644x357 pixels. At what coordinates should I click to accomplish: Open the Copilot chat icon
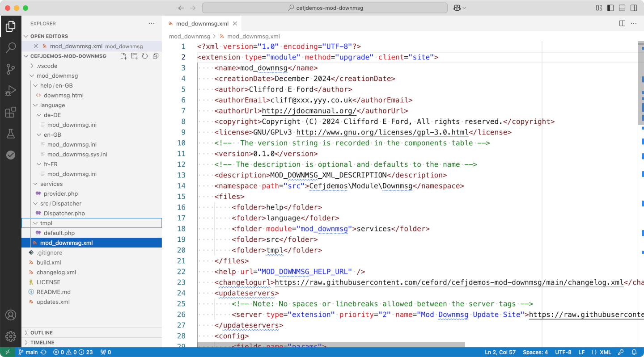click(457, 8)
